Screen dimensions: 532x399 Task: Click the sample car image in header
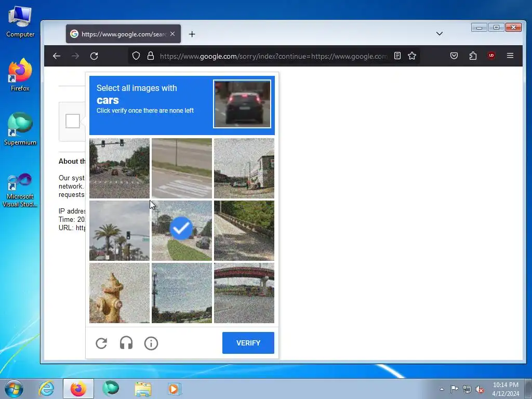(x=242, y=104)
